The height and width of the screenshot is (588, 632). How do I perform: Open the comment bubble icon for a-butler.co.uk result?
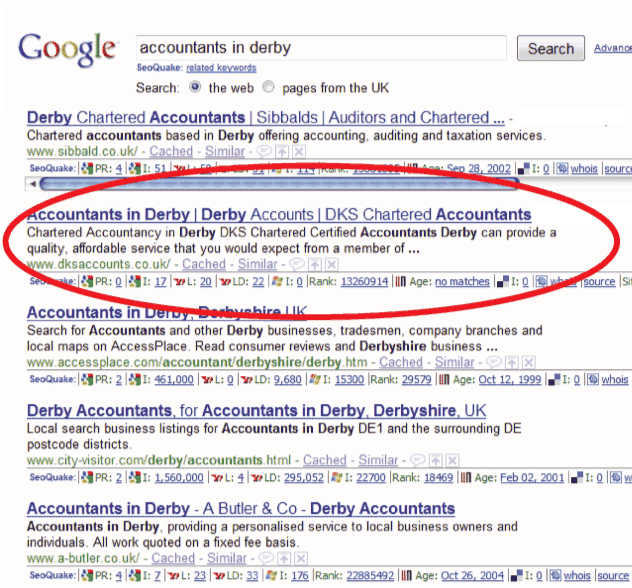pos(266,558)
